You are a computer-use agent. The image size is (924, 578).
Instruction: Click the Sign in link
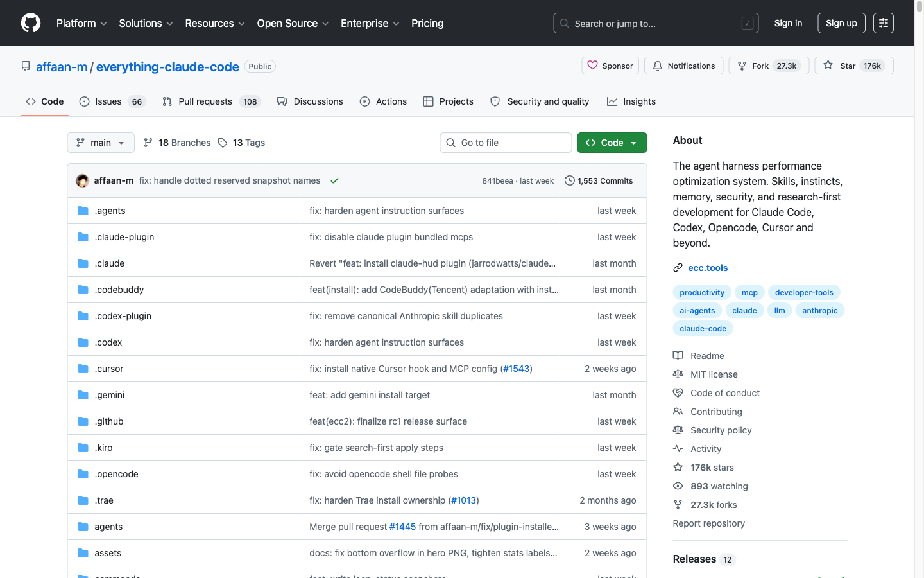point(788,23)
